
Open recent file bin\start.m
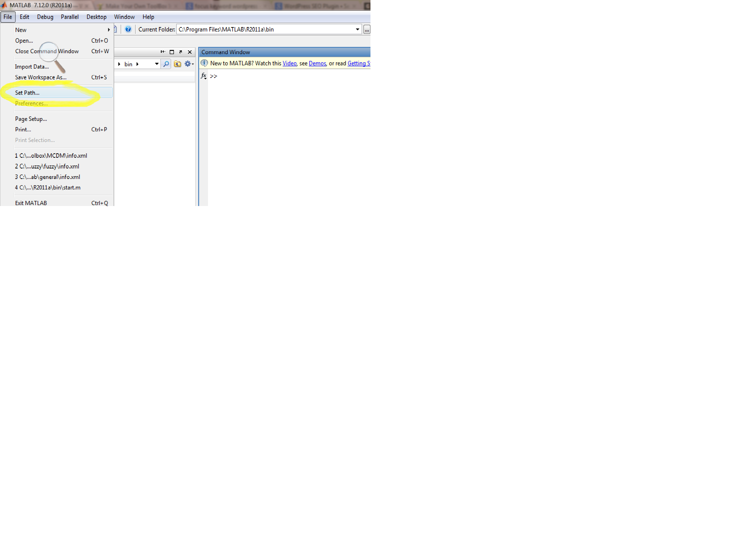[63, 187]
